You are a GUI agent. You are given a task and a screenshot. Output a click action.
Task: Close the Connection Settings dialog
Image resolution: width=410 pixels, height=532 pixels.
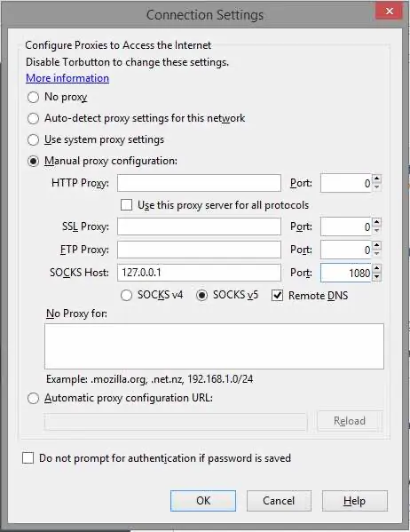[x=390, y=12]
